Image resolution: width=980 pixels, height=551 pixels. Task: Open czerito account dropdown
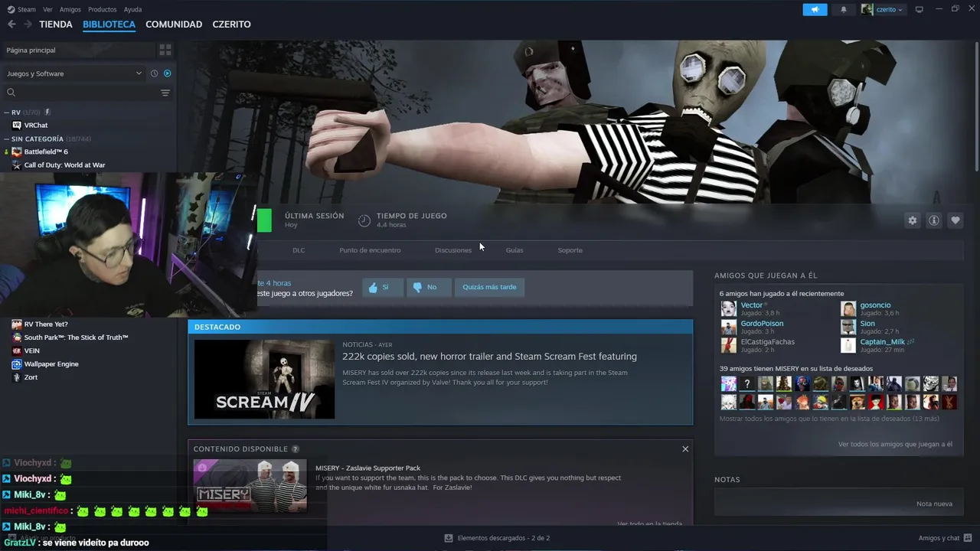tap(884, 9)
